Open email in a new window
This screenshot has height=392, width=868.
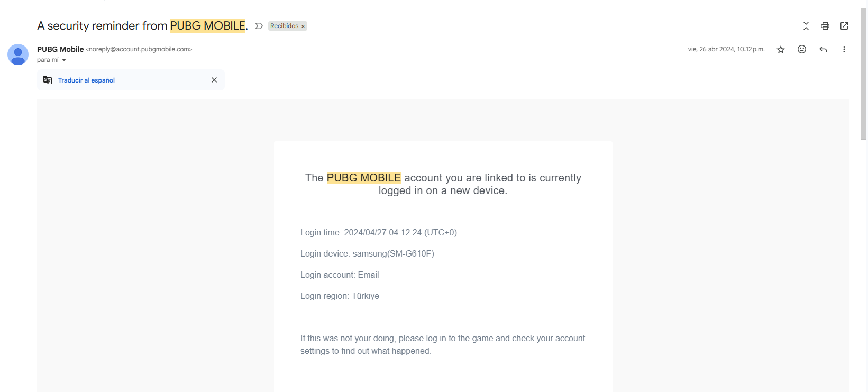point(844,26)
